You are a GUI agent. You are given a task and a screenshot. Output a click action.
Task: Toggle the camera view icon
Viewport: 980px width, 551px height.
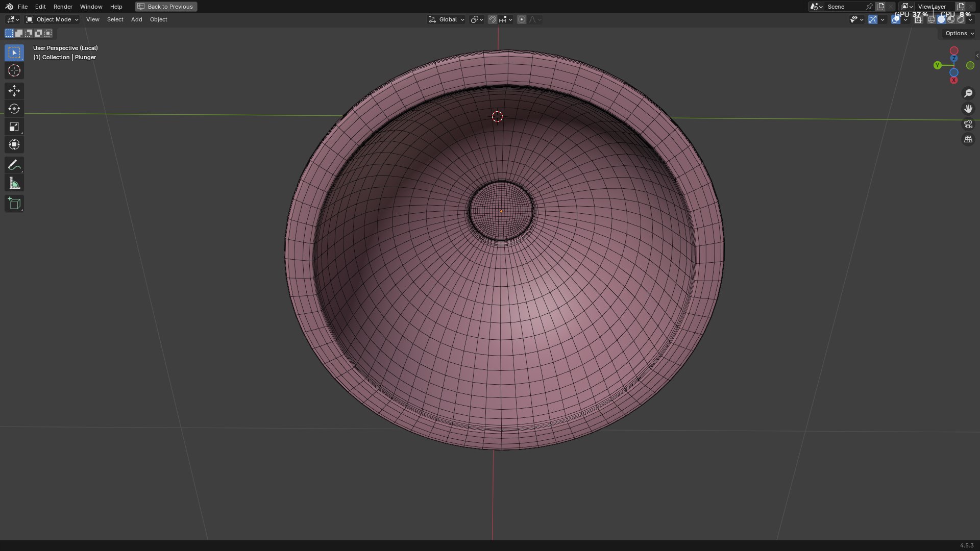tap(968, 124)
